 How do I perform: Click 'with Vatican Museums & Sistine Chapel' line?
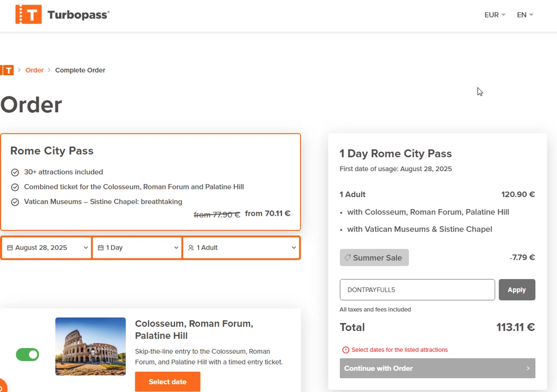point(420,229)
